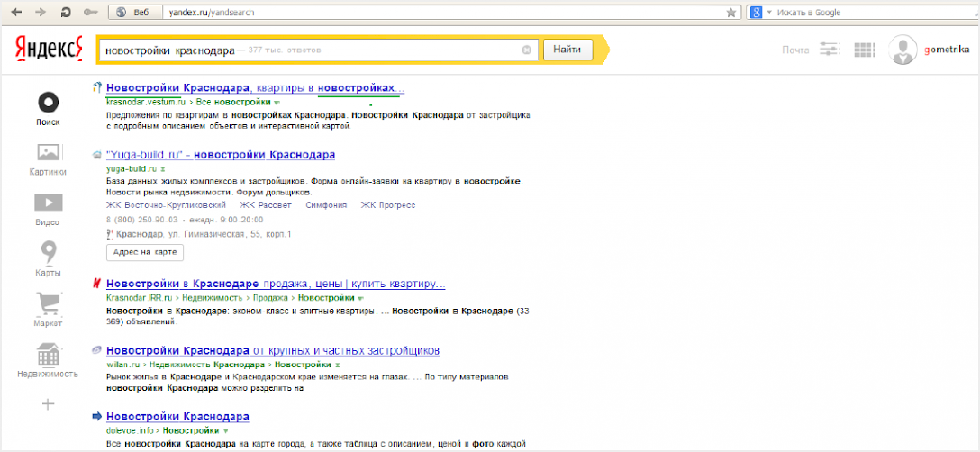Switch to 'Картинки' images search
Image resolution: width=980 pixels, height=452 pixels.
point(48,159)
